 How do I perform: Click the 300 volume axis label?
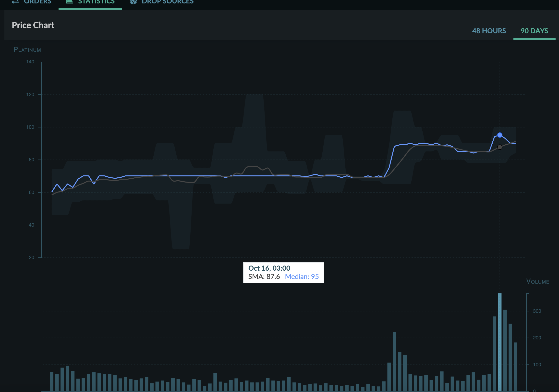tap(537, 311)
